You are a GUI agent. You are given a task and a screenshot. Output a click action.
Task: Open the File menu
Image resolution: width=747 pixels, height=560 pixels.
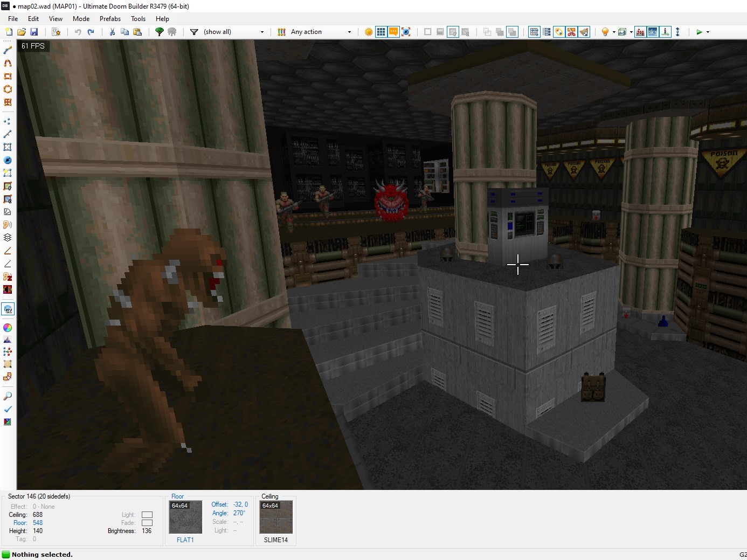(x=13, y=18)
